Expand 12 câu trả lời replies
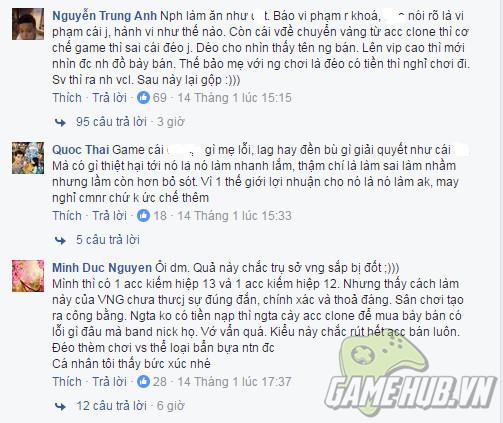 112,406
